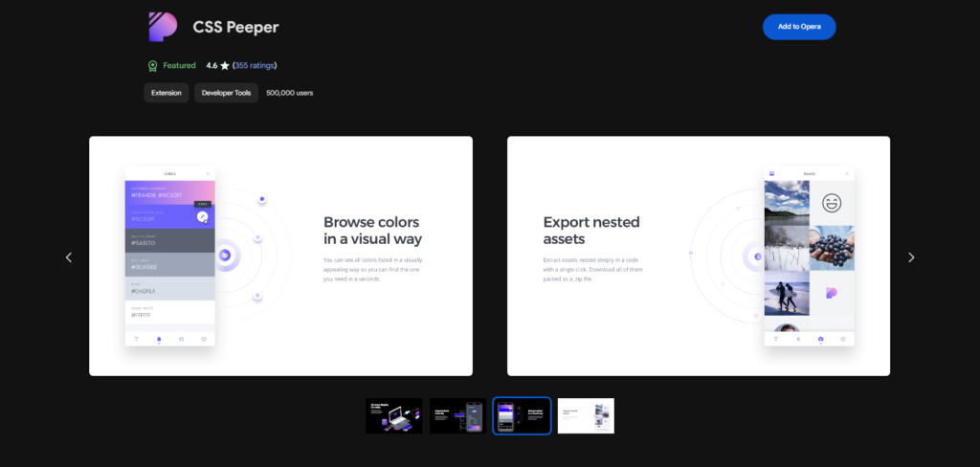980x467 pixels.
Task: Click the Featured badge icon
Action: (x=152, y=66)
